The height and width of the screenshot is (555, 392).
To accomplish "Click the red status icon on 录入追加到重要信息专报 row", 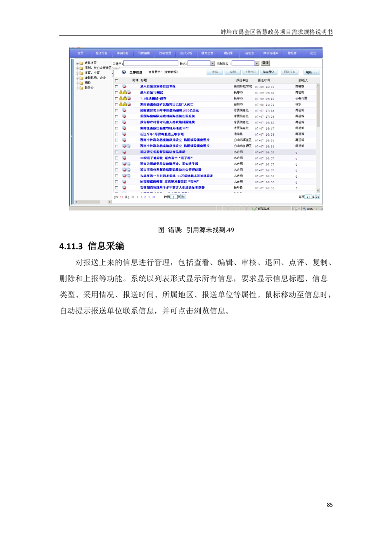I will coord(124,86).
